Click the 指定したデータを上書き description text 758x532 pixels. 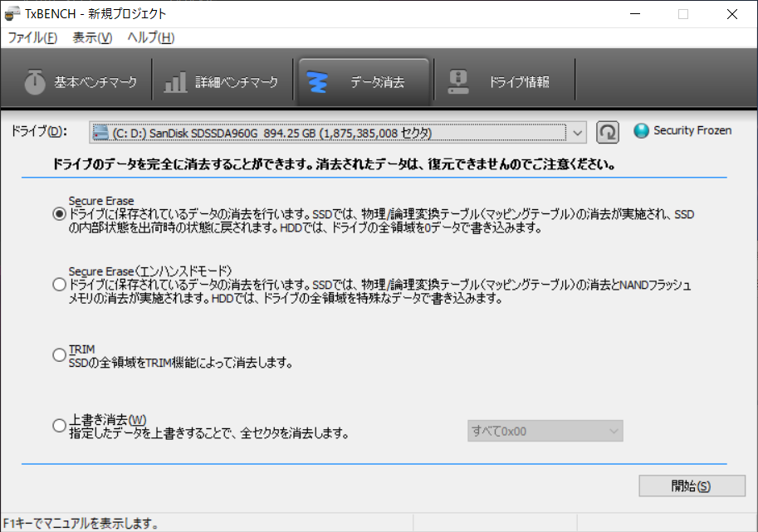pos(209,433)
